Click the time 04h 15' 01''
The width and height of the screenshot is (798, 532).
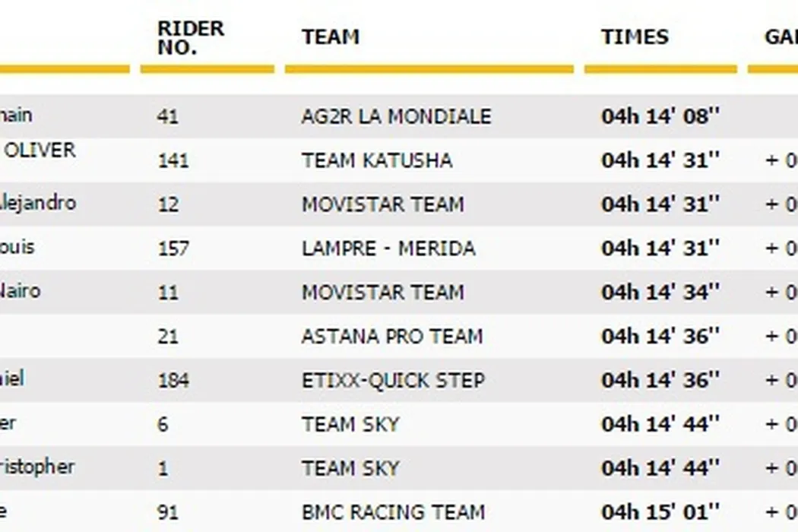point(660,512)
